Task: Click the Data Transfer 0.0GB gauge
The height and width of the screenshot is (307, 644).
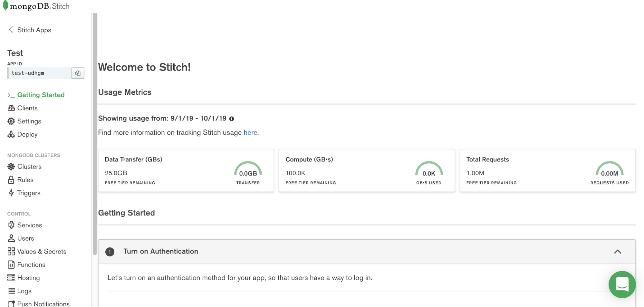Action: [248, 169]
